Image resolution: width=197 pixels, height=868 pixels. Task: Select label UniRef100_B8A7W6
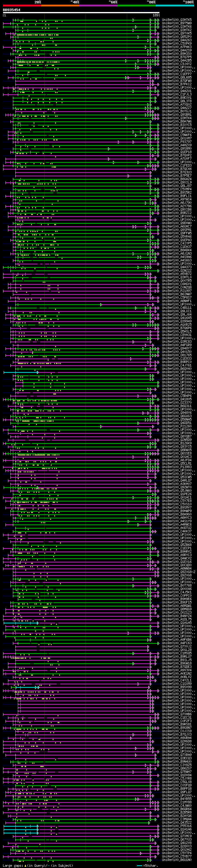pos(177,122)
